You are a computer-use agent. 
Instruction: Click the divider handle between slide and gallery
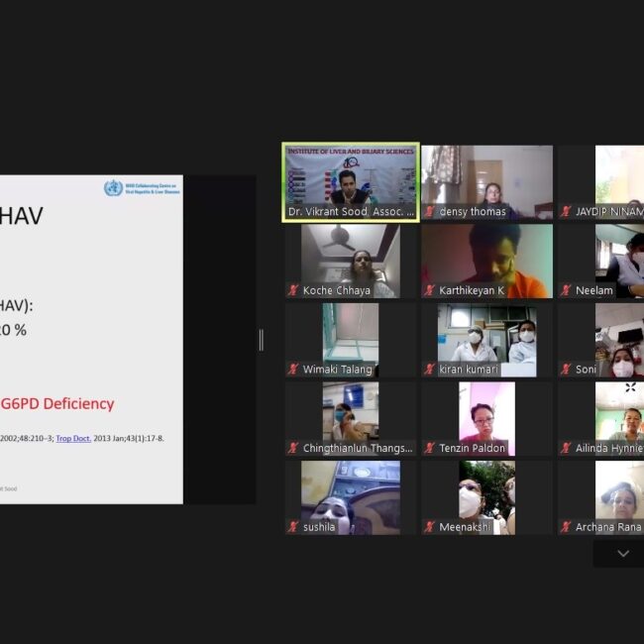click(261, 340)
